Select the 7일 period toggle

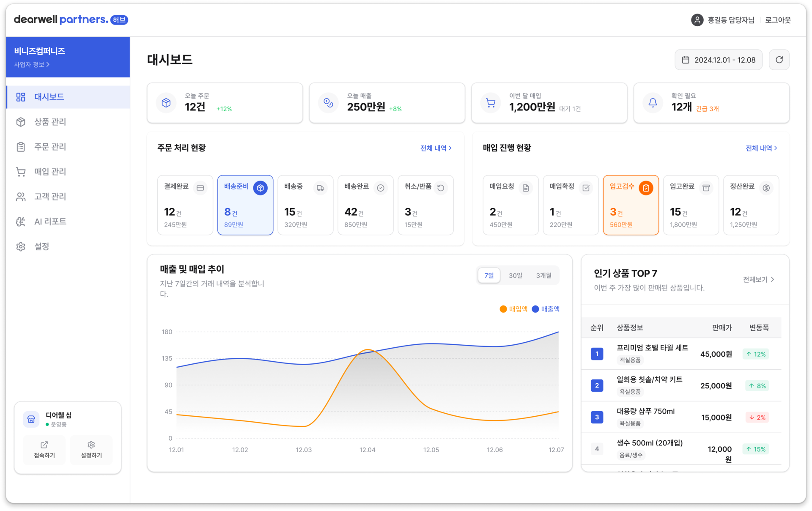(489, 275)
